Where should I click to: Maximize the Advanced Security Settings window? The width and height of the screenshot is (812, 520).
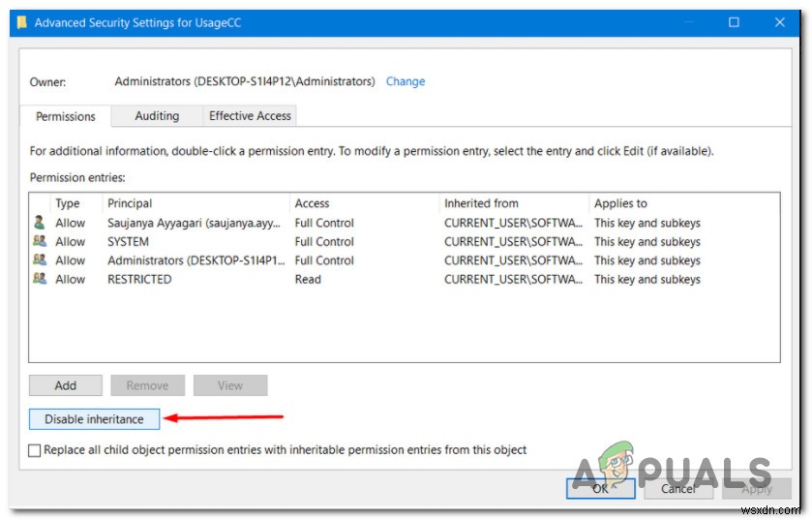[x=734, y=22]
